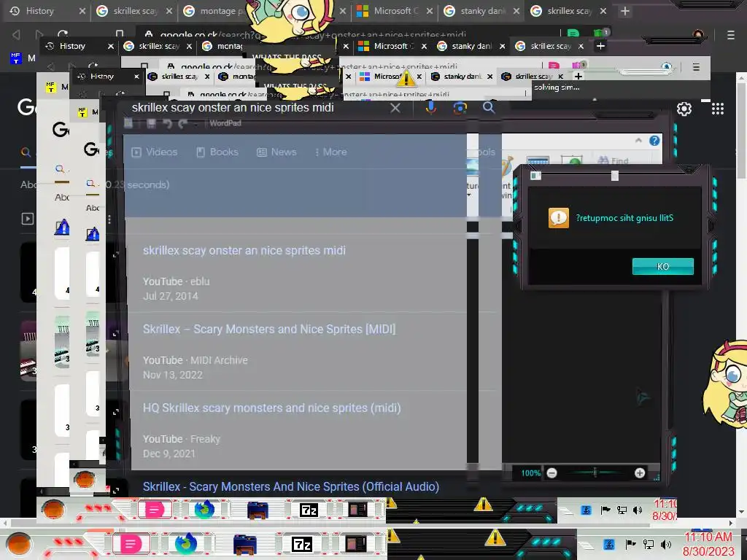Screen dimensions: 747x560
Task: Open new tab in second nested browser
Action: tap(600, 46)
